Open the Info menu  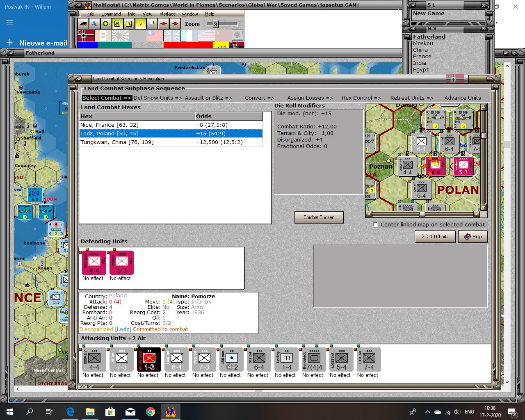click(x=132, y=14)
